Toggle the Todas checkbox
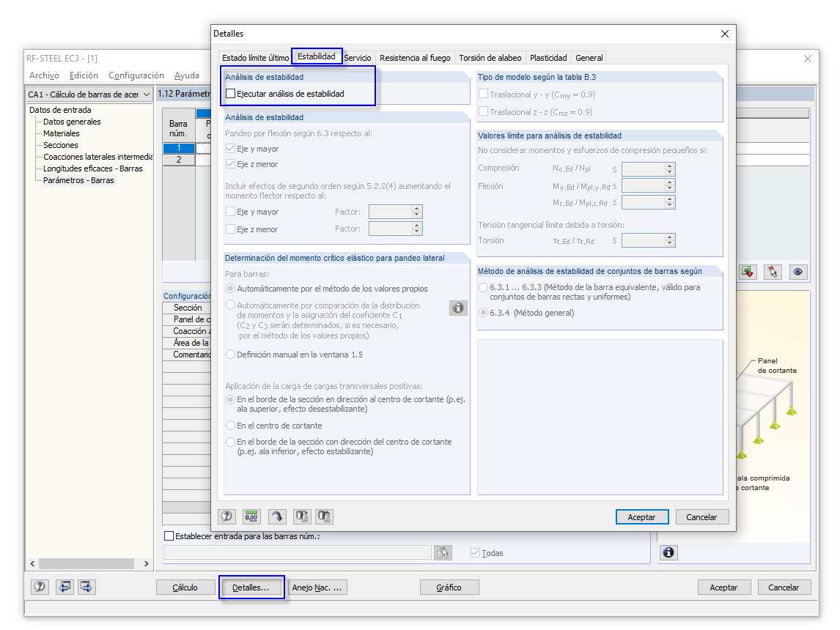The image size is (840, 630). pyautogui.click(x=475, y=553)
